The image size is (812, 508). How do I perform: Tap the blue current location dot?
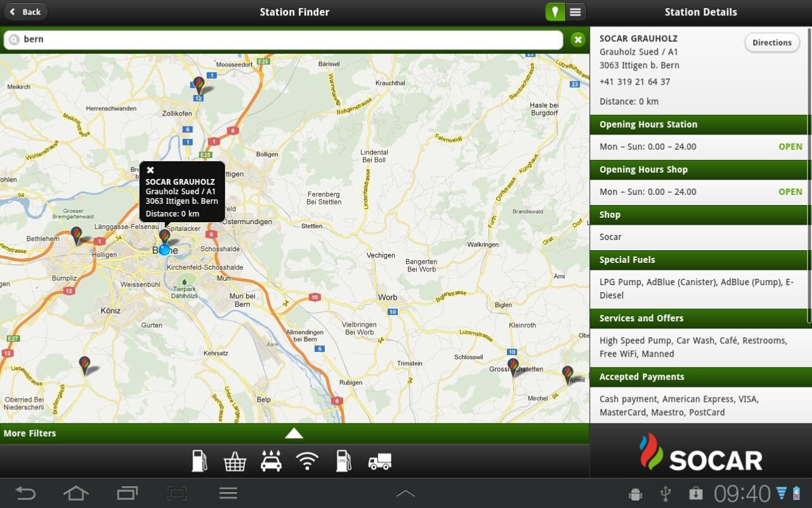click(x=164, y=250)
